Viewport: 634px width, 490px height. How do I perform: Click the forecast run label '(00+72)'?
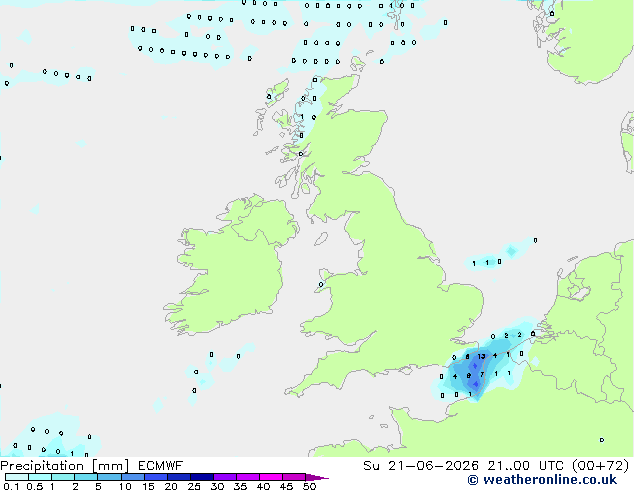coord(600,466)
